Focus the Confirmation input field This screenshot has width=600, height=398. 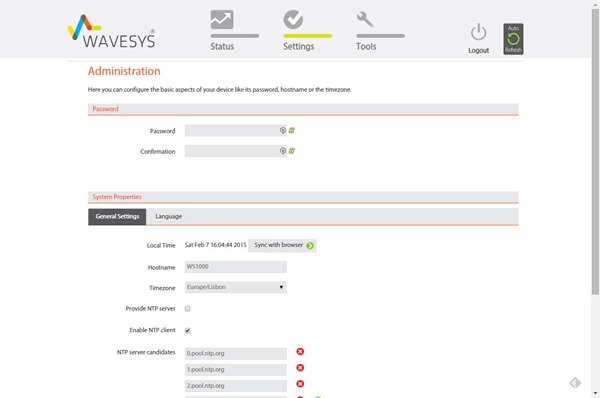click(x=236, y=151)
